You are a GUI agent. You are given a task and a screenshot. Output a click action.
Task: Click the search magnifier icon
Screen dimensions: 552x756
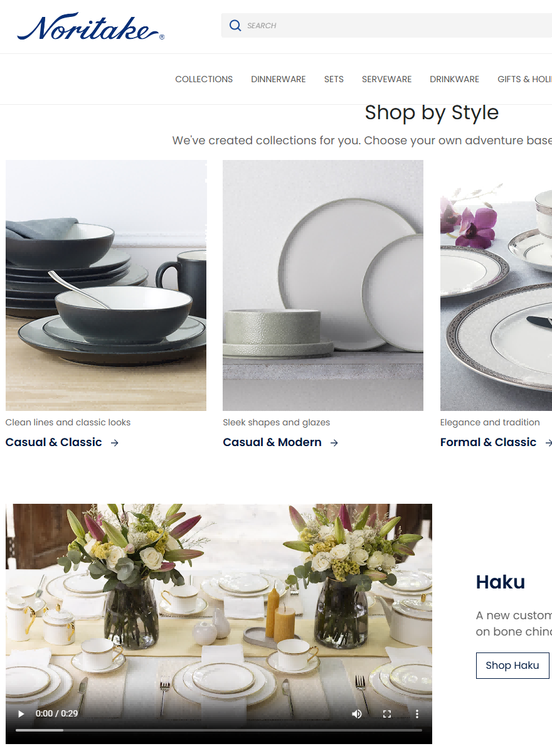(235, 26)
